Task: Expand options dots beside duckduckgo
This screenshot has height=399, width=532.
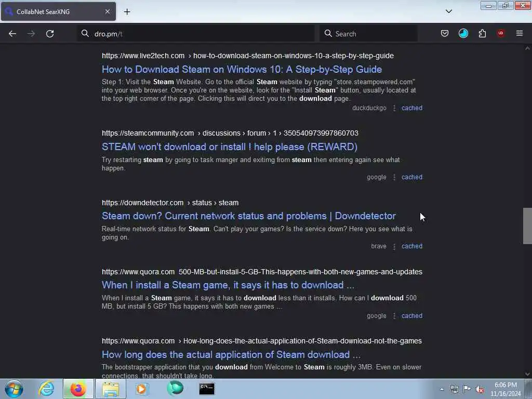Action: click(x=394, y=108)
